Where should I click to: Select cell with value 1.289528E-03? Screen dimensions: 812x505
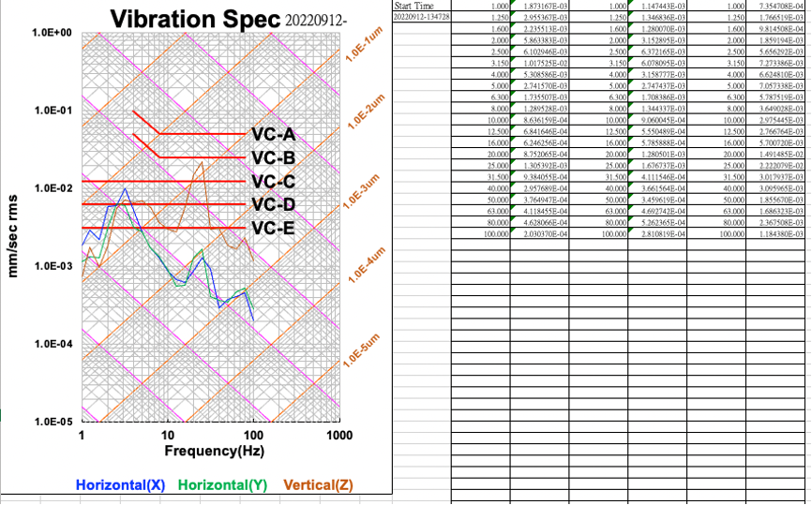539,108
